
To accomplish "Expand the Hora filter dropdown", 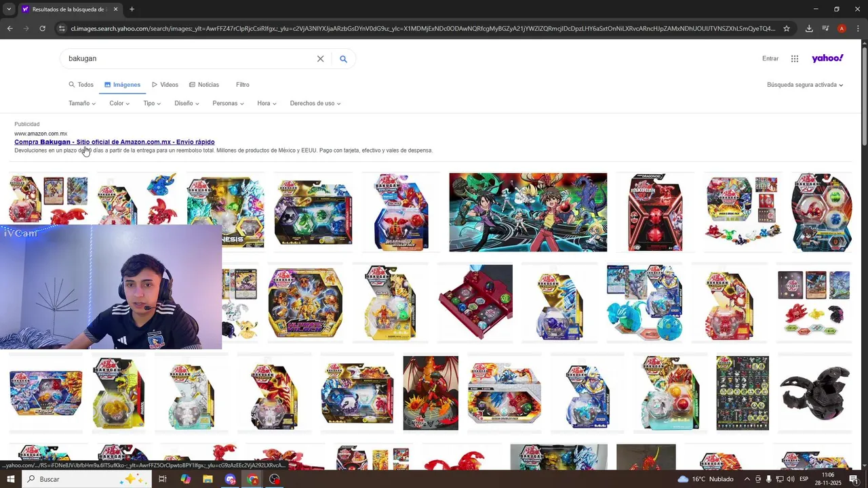I will pyautogui.click(x=267, y=104).
